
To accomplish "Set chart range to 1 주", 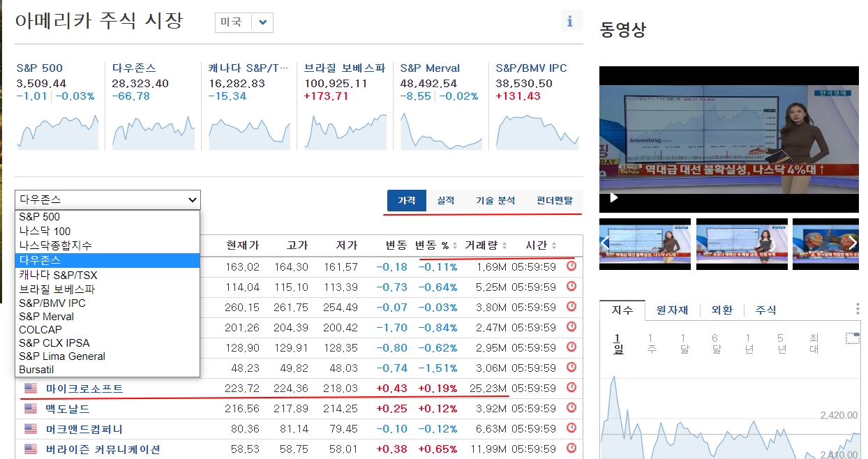I will (x=651, y=344).
